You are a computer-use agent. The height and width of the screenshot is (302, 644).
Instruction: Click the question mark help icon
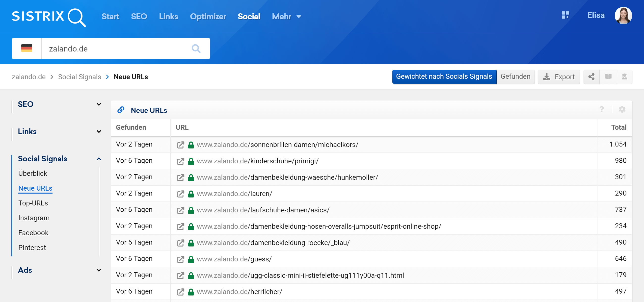601,109
